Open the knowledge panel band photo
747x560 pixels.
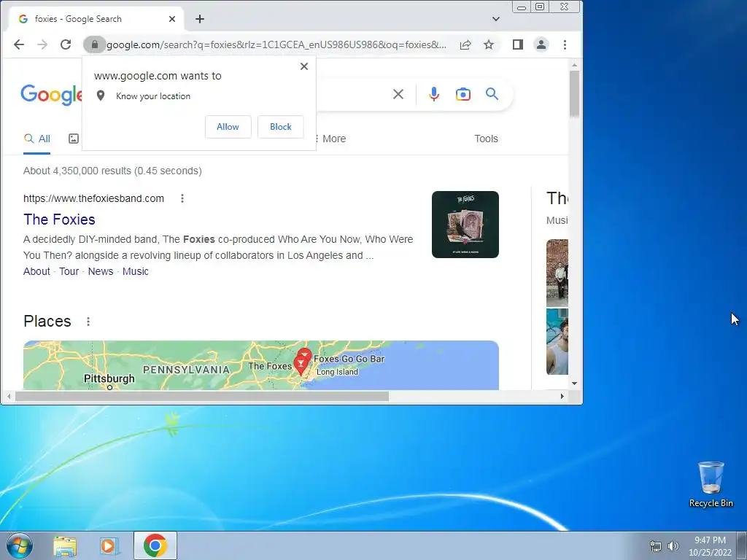coord(557,273)
